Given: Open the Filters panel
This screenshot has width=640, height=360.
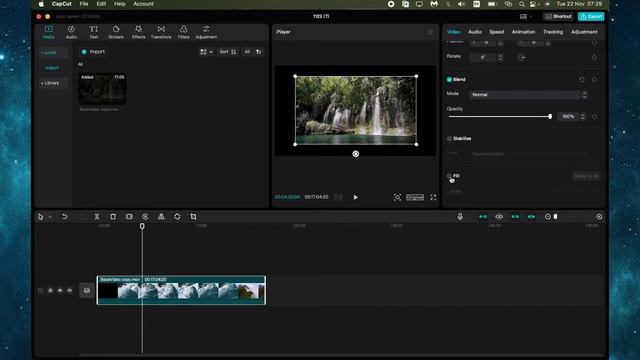Looking at the screenshot, I should click(184, 32).
